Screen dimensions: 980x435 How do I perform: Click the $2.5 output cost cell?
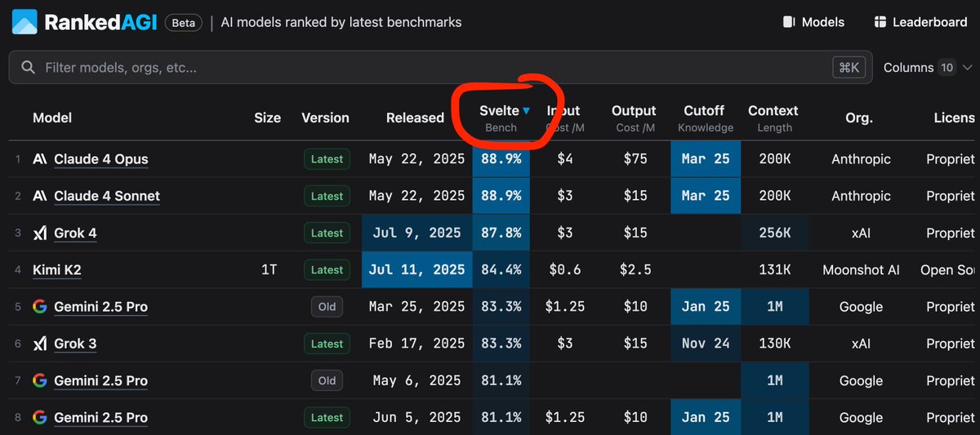click(635, 269)
